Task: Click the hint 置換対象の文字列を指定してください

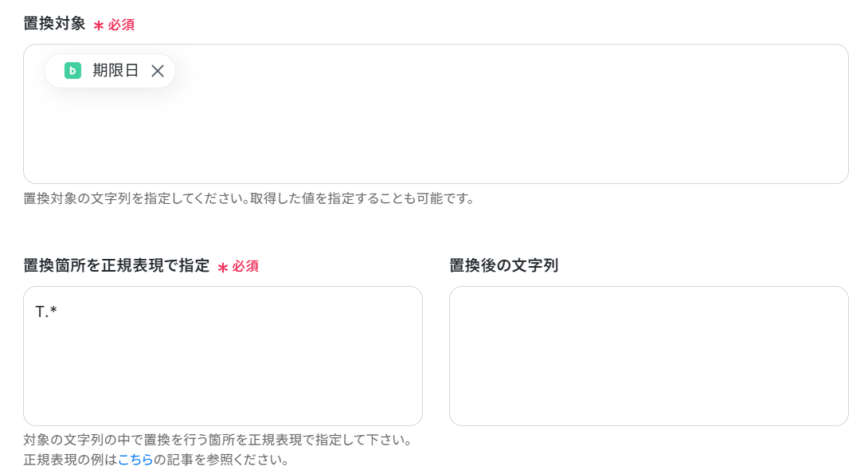Action: [136, 198]
